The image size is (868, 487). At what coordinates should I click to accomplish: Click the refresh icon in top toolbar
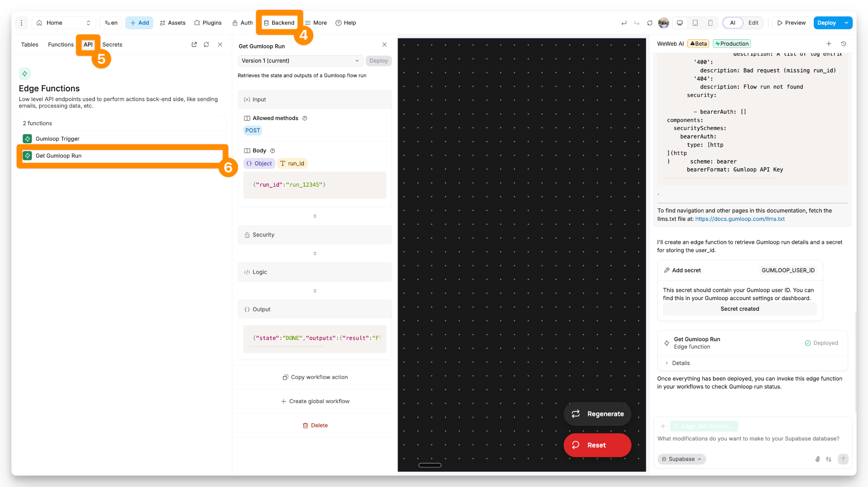click(x=650, y=23)
